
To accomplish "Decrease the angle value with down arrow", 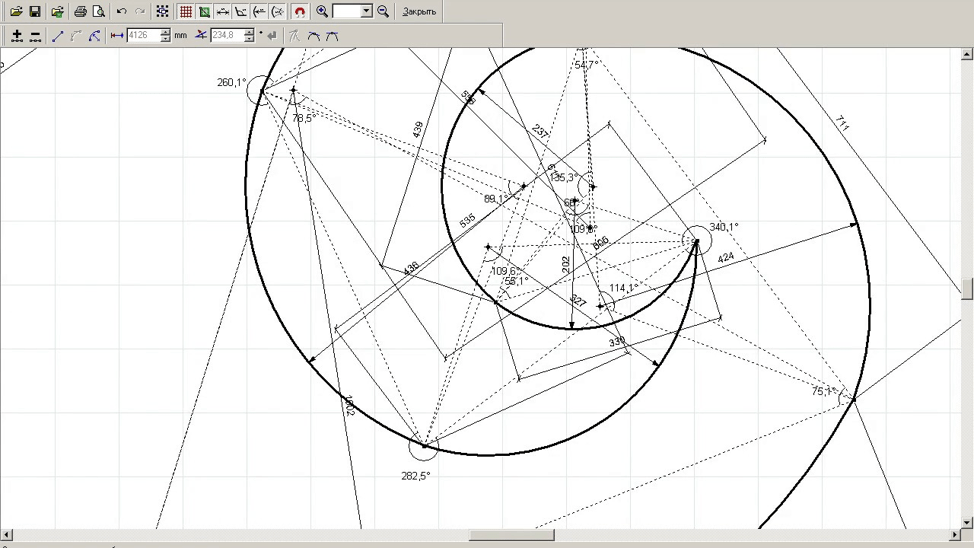I will (249, 40).
